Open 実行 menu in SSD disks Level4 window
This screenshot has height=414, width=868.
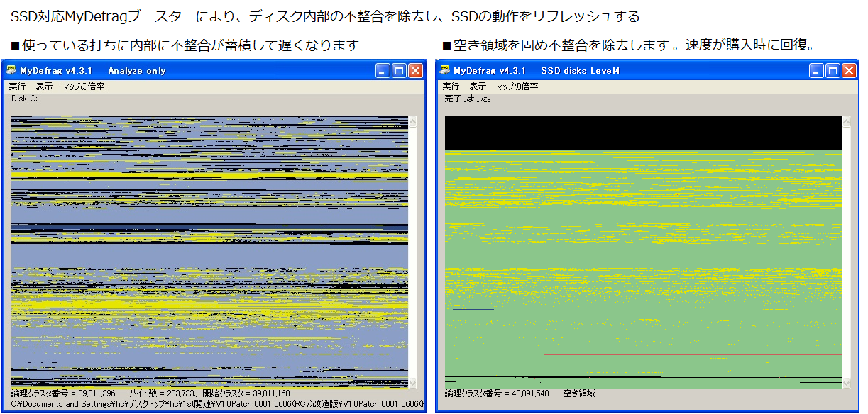[451, 86]
